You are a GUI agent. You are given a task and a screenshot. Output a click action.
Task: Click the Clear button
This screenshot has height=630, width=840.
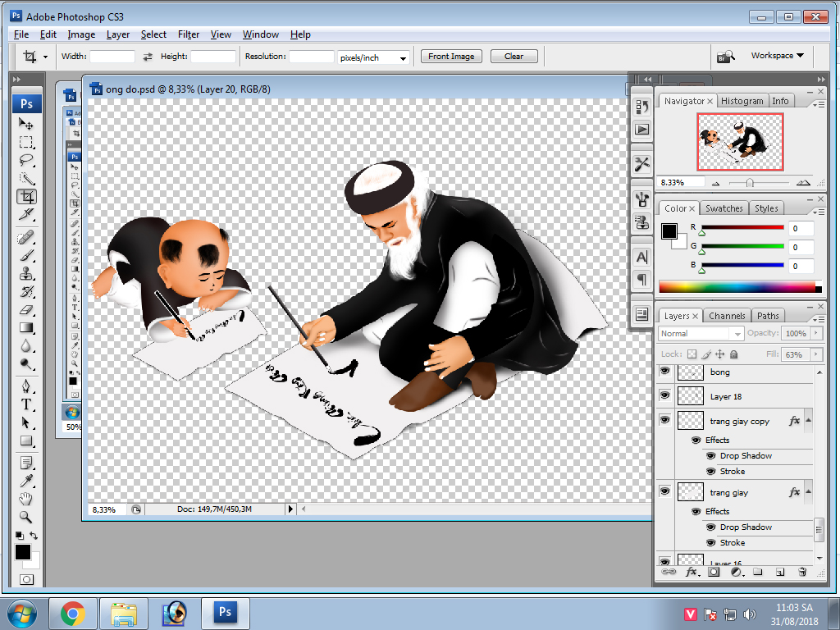pyautogui.click(x=514, y=56)
